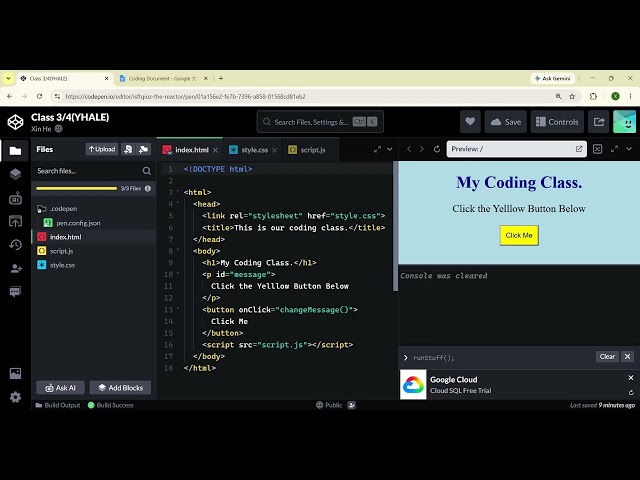Click the Upload button
Image resolution: width=640 pixels, height=480 pixels.
coord(102,149)
